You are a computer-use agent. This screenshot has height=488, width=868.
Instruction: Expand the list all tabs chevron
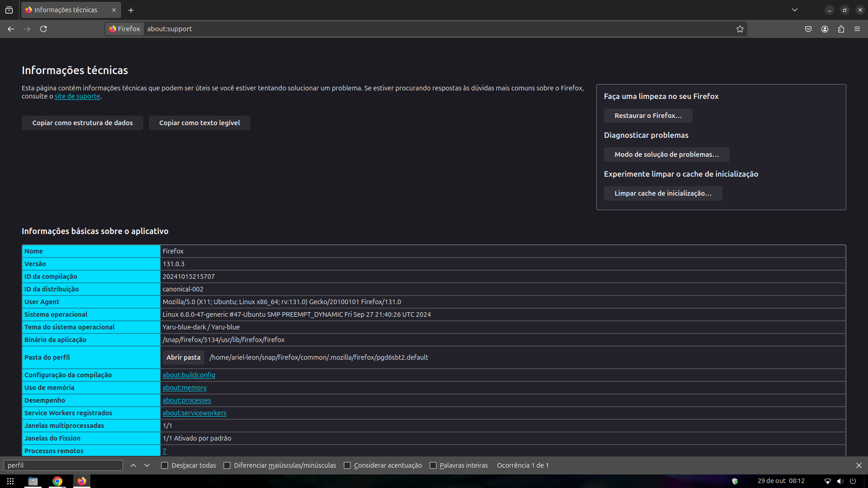coord(795,10)
